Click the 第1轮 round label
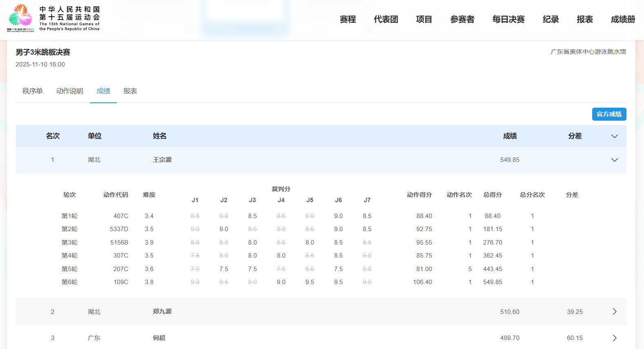The image size is (644, 349). 69,216
